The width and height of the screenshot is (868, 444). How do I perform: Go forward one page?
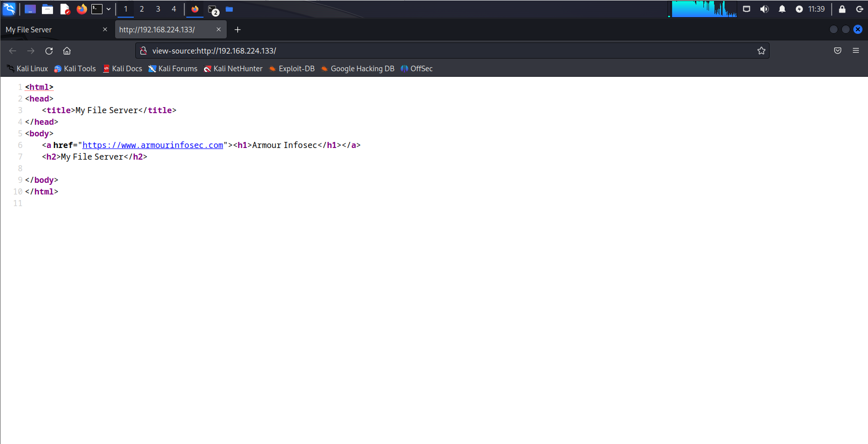pos(31,51)
